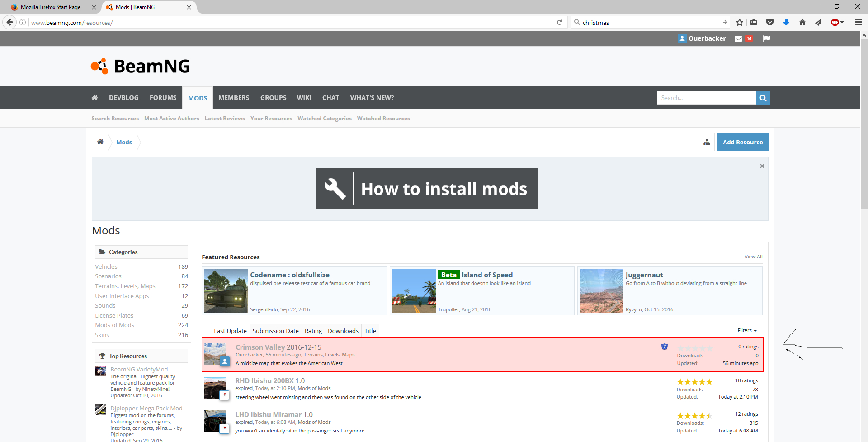Viewport: 868px width, 442px height.
Task: Open the Firefox hamburger menu
Action: pos(858,22)
